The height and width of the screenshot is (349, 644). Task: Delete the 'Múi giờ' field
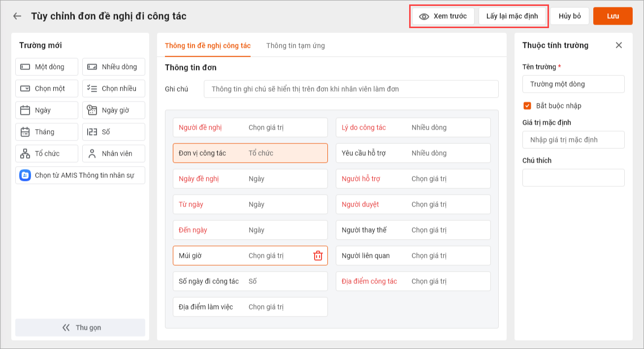coord(318,255)
